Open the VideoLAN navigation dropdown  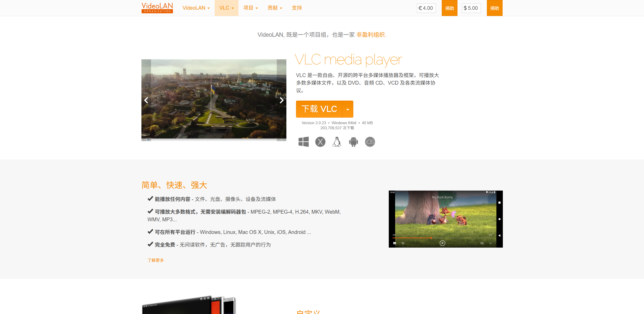tap(196, 8)
